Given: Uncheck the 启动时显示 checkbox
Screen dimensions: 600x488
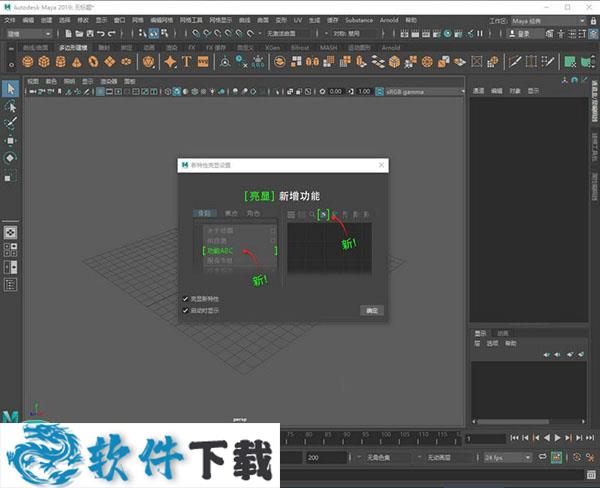Looking at the screenshot, I should tap(186, 310).
